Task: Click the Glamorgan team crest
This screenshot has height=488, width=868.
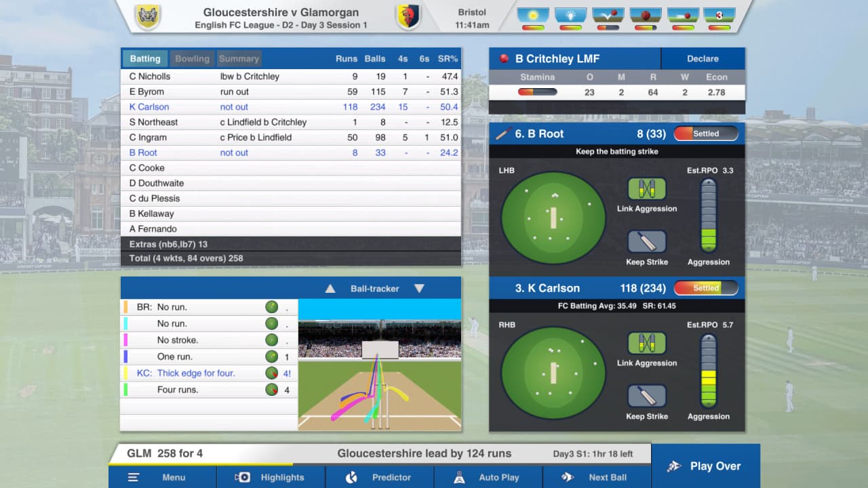Action: tap(408, 17)
